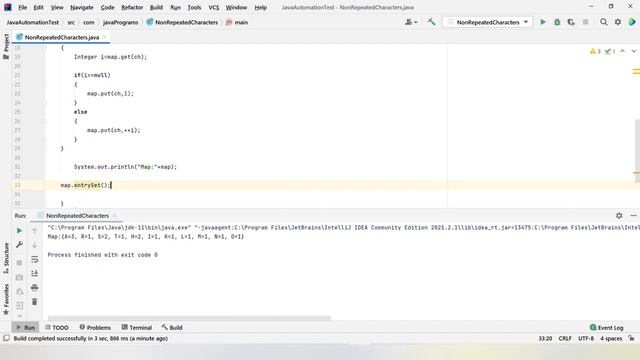
Task: Go to the previous highlighted error arrow
Action: [622, 51]
